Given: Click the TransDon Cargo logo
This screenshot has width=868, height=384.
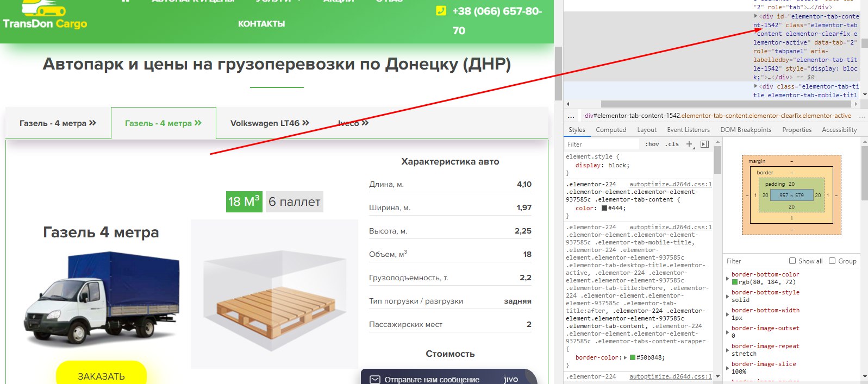Looking at the screenshot, I should coord(45,15).
